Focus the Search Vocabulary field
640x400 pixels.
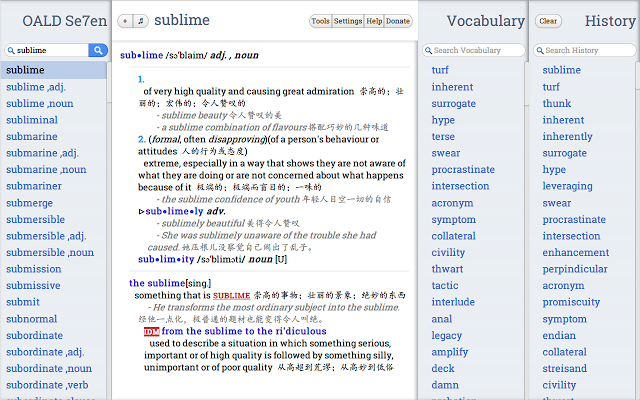474,50
